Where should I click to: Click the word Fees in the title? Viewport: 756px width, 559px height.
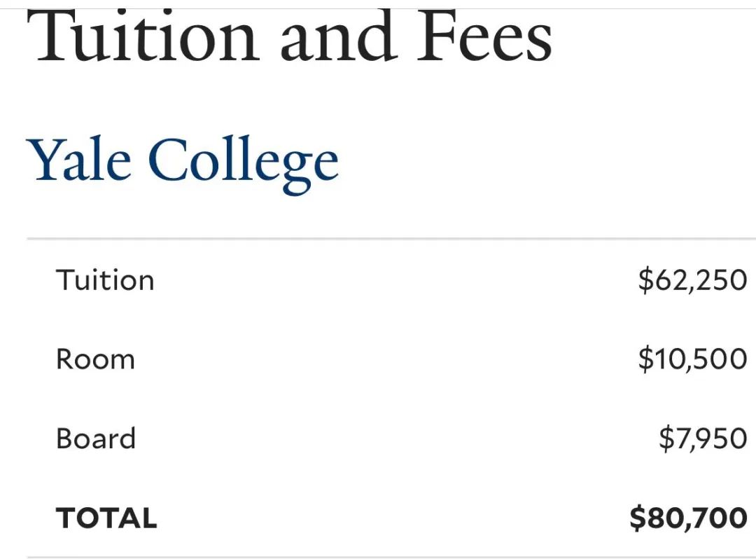[x=484, y=36]
